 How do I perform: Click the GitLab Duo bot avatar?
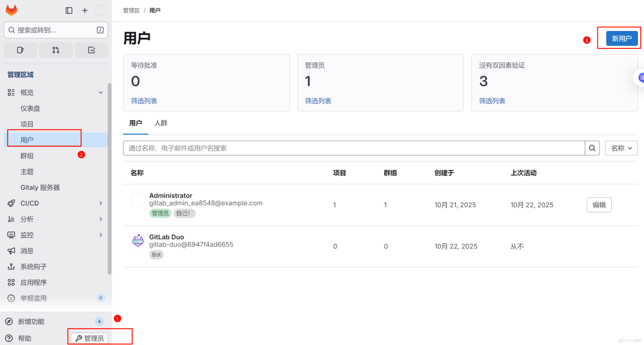(x=138, y=241)
